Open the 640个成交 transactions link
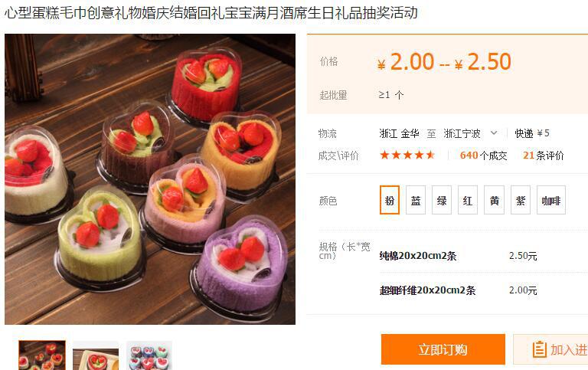The width and height of the screenshot is (588, 370). [x=483, y=155]
